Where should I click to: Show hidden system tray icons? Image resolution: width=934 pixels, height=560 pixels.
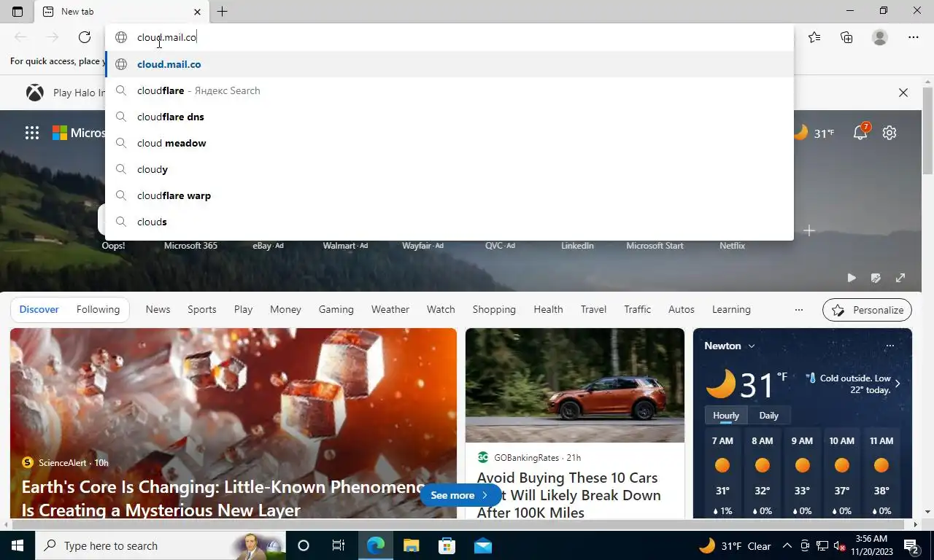tap(787, 545)
